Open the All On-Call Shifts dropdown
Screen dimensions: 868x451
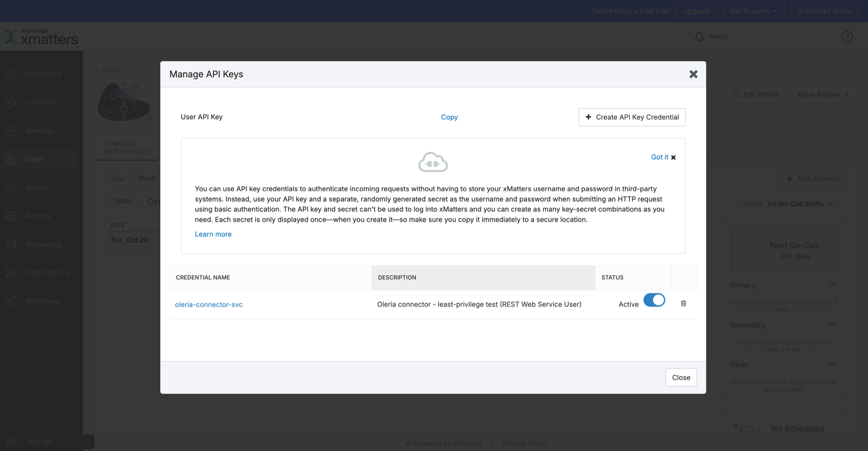coord(799,204)
